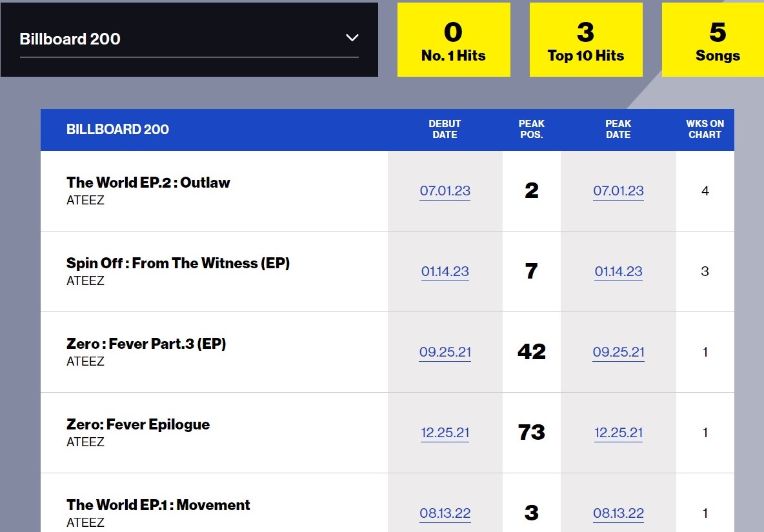Select Zero: Fever Epilogue title
Image resolution: width=764 pixels, height=532 pixels.
138,424
